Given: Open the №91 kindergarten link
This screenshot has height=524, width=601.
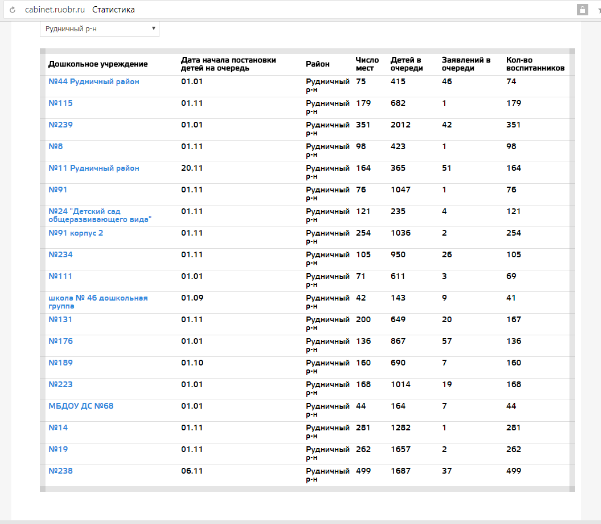Looking at the screenshot, I should click(x=58, y=189).
